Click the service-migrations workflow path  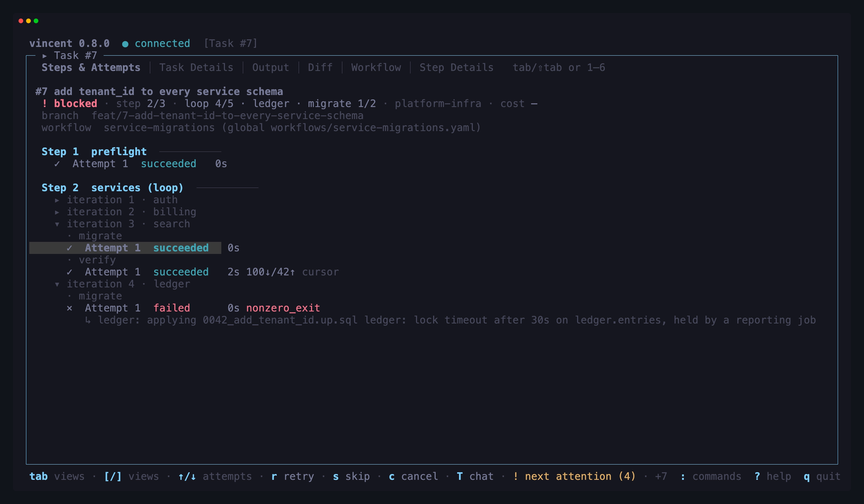[x=292, y=128]
